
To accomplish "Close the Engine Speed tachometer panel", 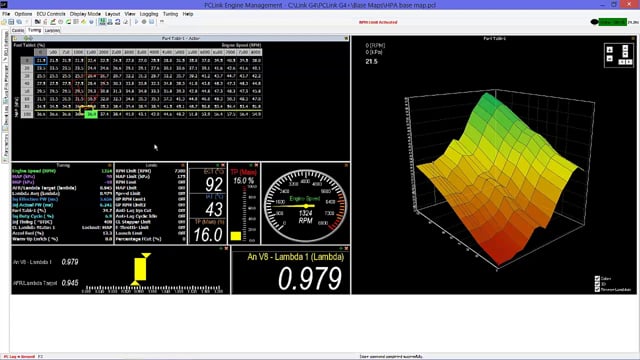I will coord(346,165).
